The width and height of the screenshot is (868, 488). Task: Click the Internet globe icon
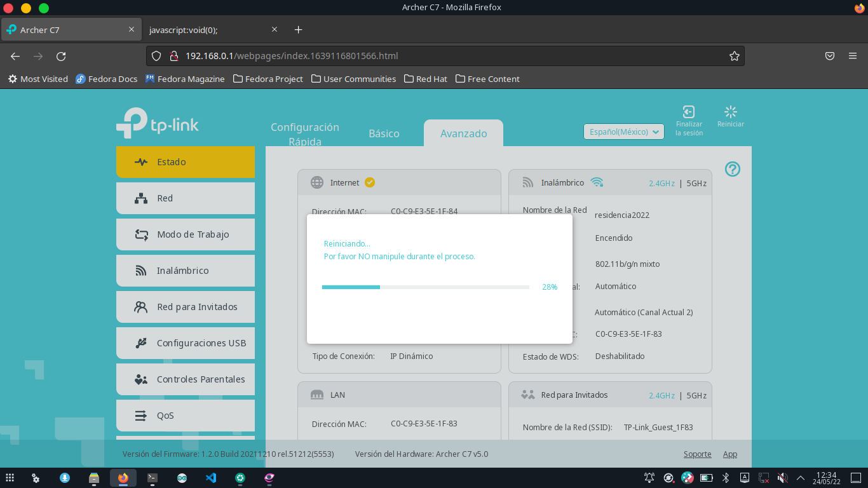pos(317,182)
